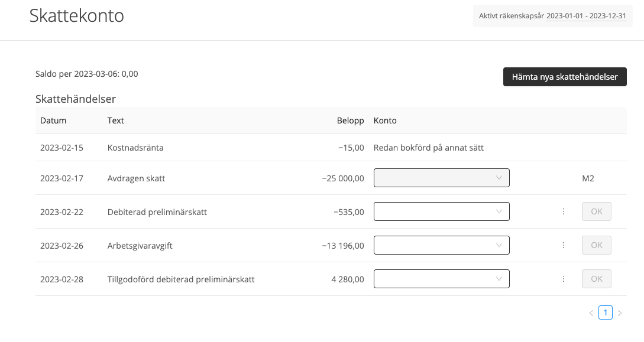Confirm OK for Arbetsgivaravgift row
This screenshot has width=644, height=342.
point(596,245)
